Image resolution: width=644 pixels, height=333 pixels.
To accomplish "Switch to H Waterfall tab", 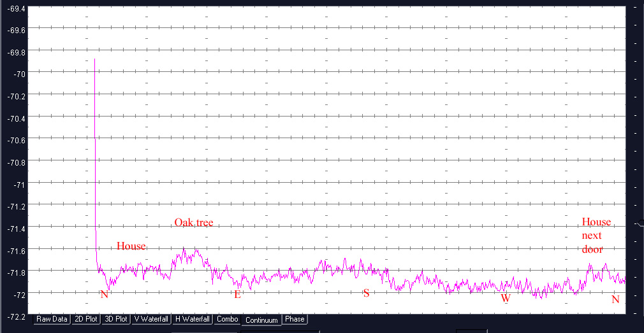I will click(193, 319).
